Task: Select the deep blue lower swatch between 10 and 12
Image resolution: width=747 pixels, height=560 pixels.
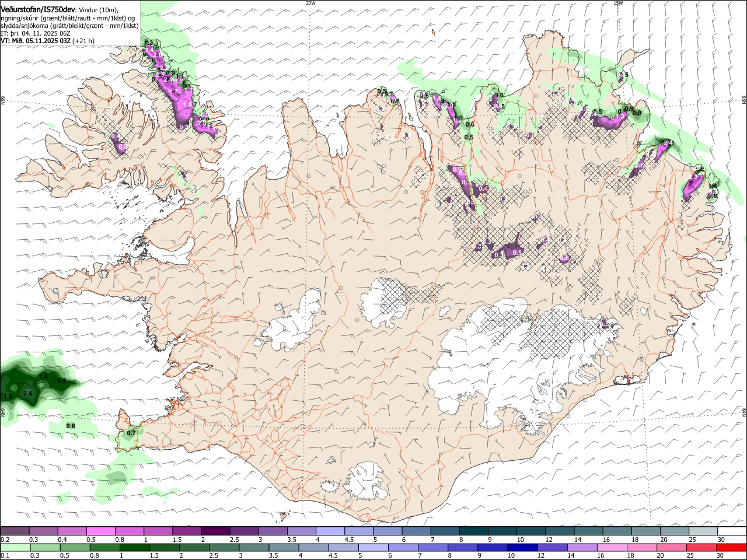Action: (x=521, y=547)
